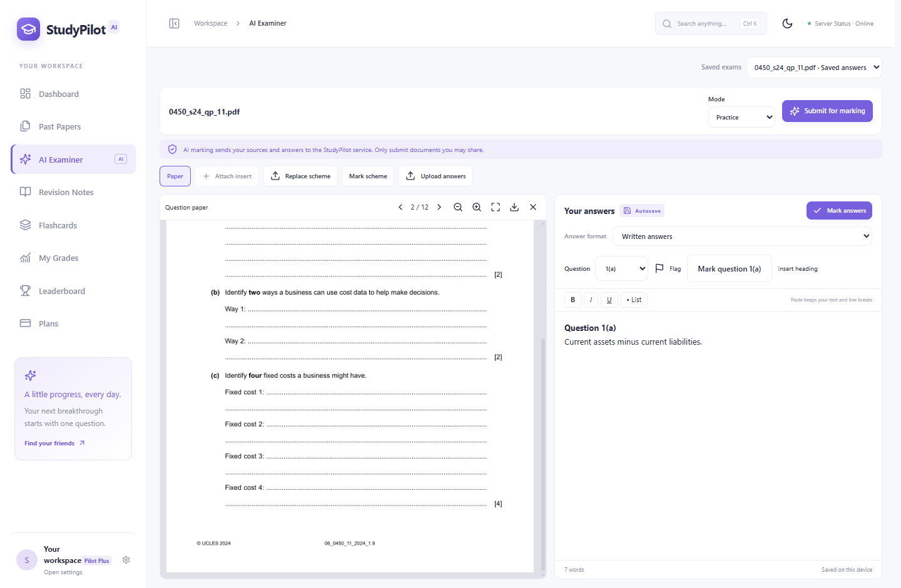Open the Question number dropdown
Image resolution: width=901 pixels, height=588 pixels.
(621, 268)
